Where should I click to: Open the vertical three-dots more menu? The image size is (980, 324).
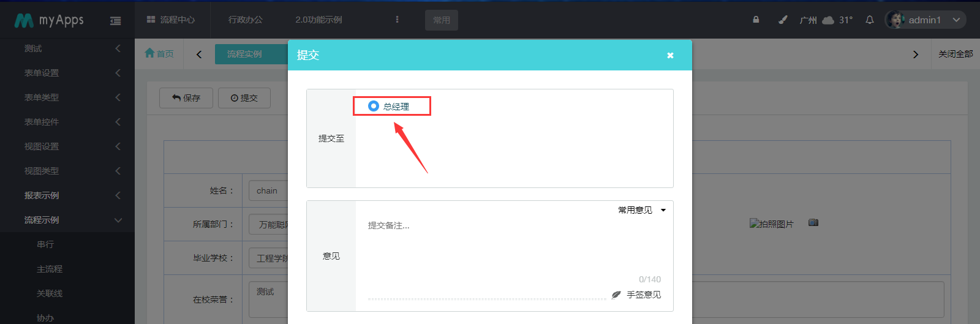397,20
